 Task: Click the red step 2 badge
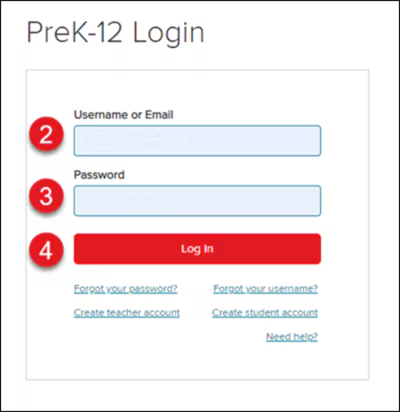tap(46, 135)
